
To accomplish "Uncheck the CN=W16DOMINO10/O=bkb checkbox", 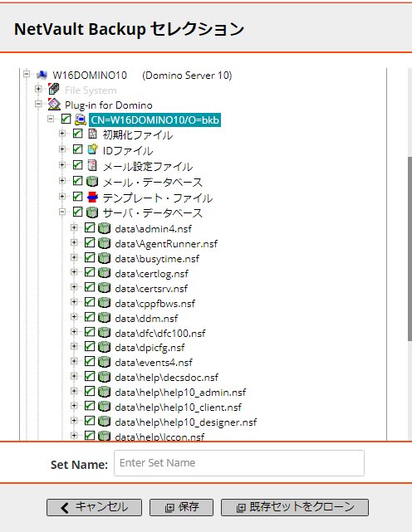I will click(66, 119).
